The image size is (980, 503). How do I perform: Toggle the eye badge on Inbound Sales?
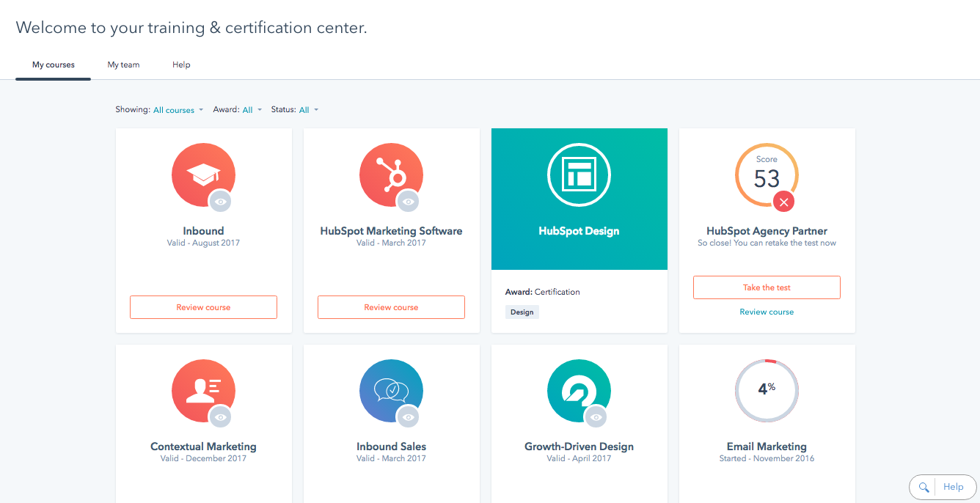(409, 417)
